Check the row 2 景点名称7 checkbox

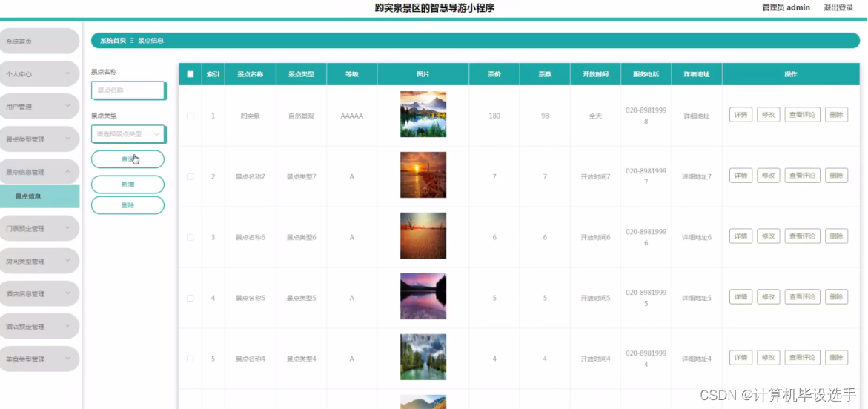tap(191, 176)
